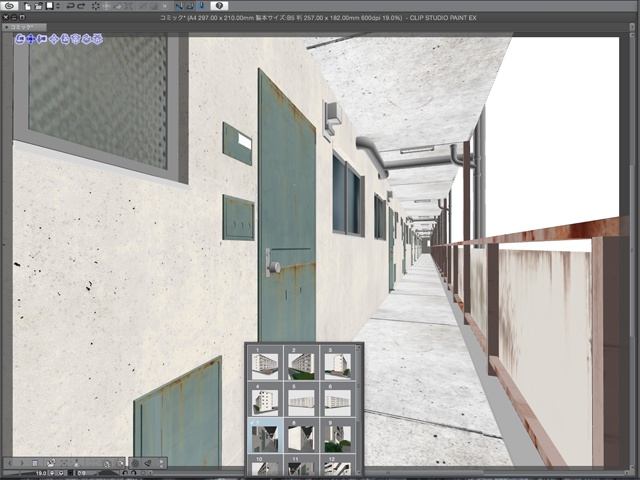Image resolution: width=640 pixels, height=480 pixels.
Task: Click the canvas zoom slider in status bar
Action: pos(18,473)
